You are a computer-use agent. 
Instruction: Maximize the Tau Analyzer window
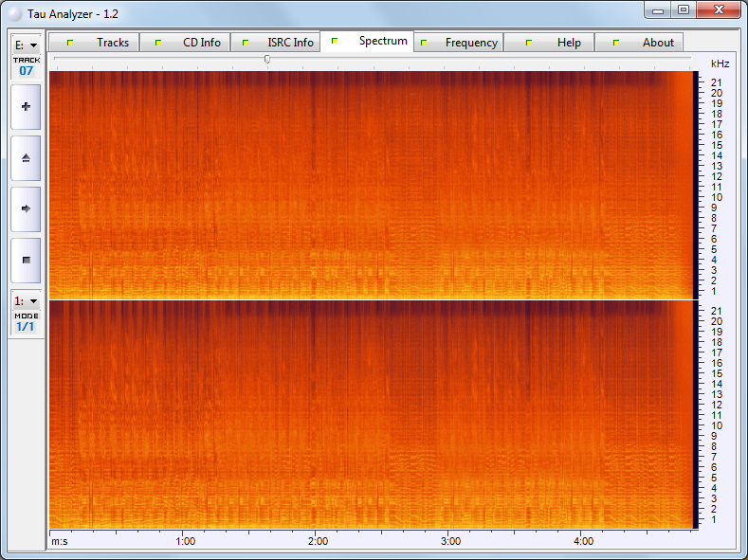(x=683, y=9)
